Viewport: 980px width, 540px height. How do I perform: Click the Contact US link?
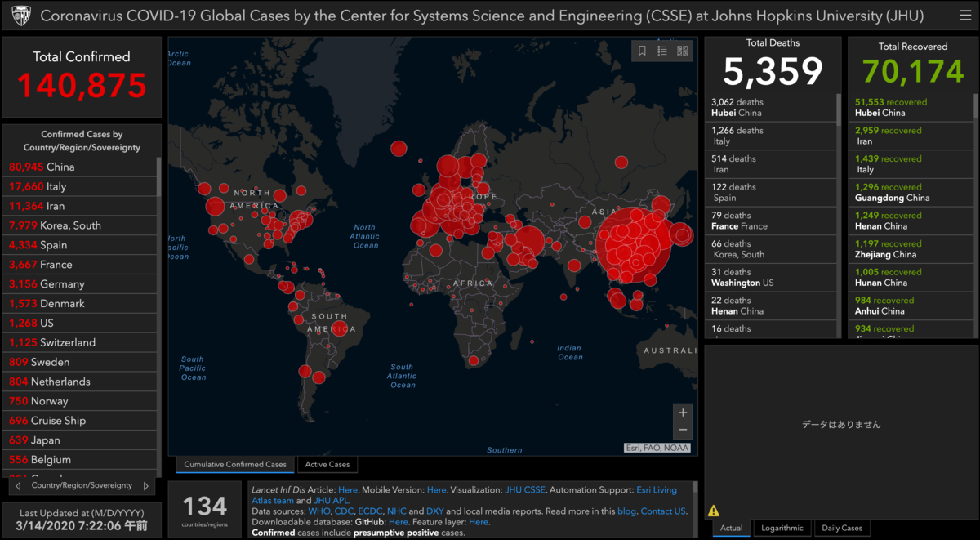(x=662, y=511)
